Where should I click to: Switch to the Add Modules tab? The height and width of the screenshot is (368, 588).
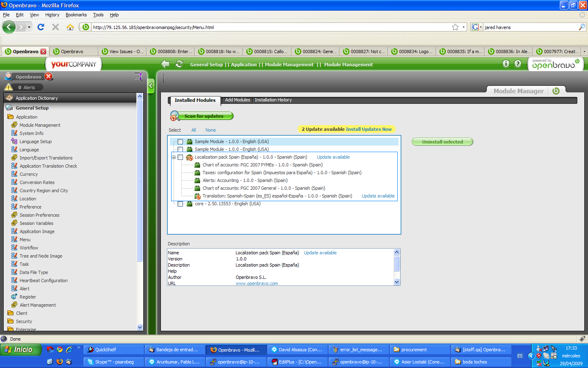coord(238,100)
